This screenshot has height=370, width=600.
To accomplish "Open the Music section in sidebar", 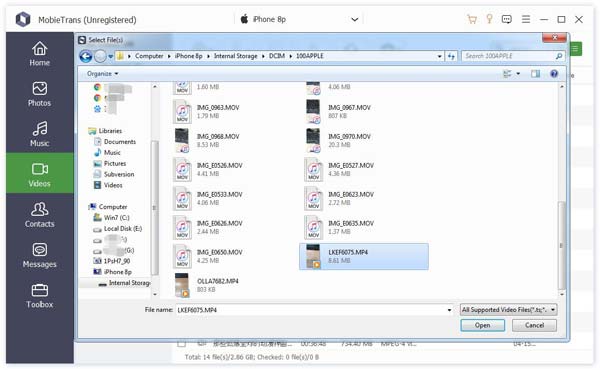I will (39, 134).
